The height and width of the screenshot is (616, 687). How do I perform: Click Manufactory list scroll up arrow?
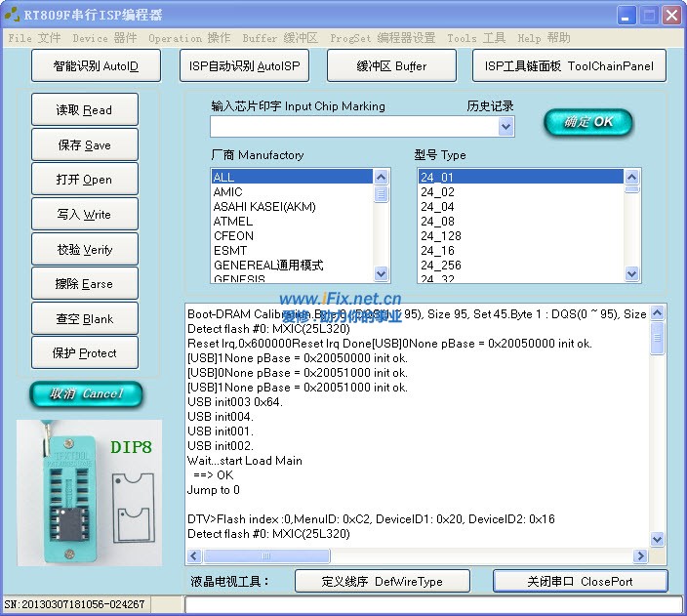[x=382, y=177]
